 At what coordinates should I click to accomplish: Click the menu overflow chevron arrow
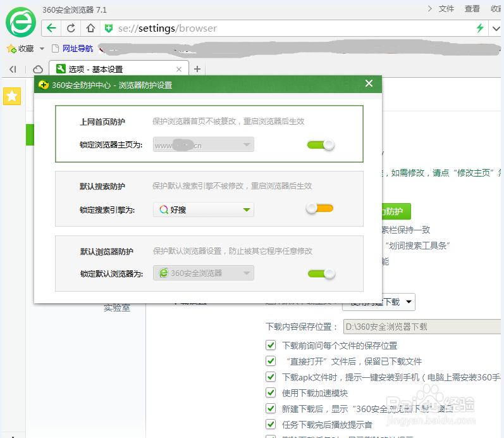tap(430, 9)
